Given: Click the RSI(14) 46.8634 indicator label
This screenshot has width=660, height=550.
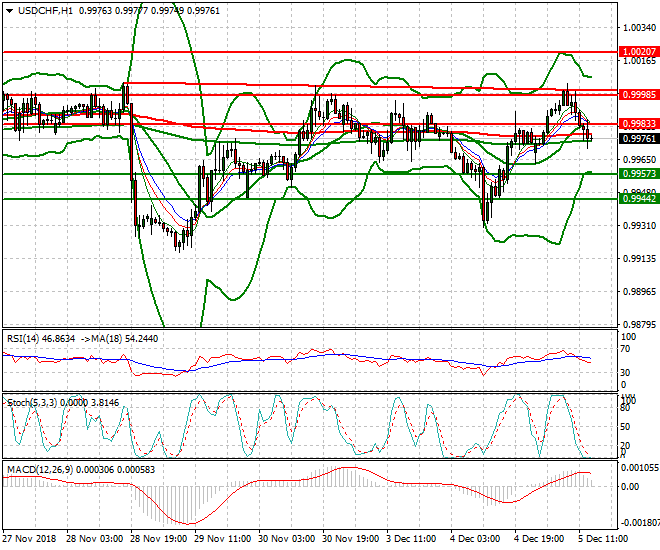Looking at the screenshot, I should click(x=41, y=339).
